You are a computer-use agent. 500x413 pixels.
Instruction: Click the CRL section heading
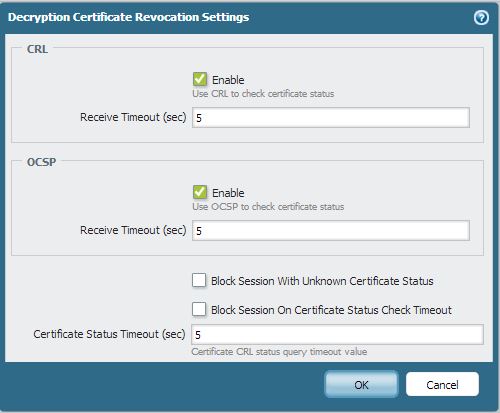pyautogui.click(x=37, y=49)
